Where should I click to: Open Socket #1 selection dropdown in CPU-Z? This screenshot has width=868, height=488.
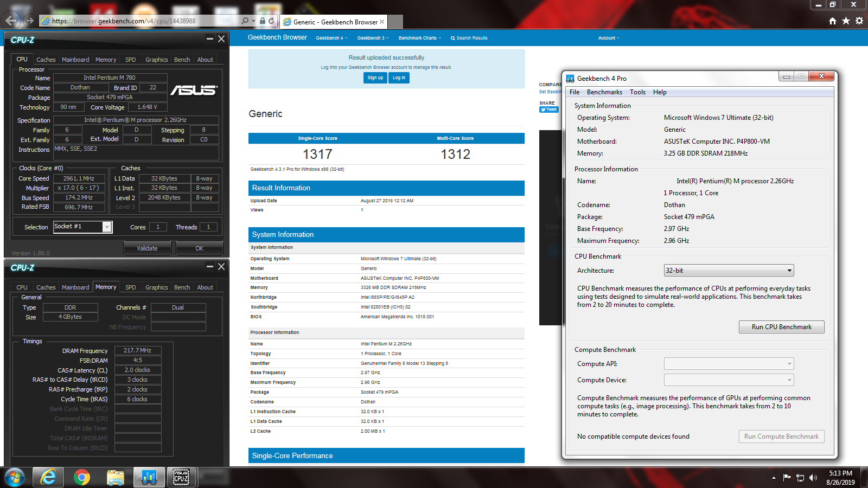point(82,227)
